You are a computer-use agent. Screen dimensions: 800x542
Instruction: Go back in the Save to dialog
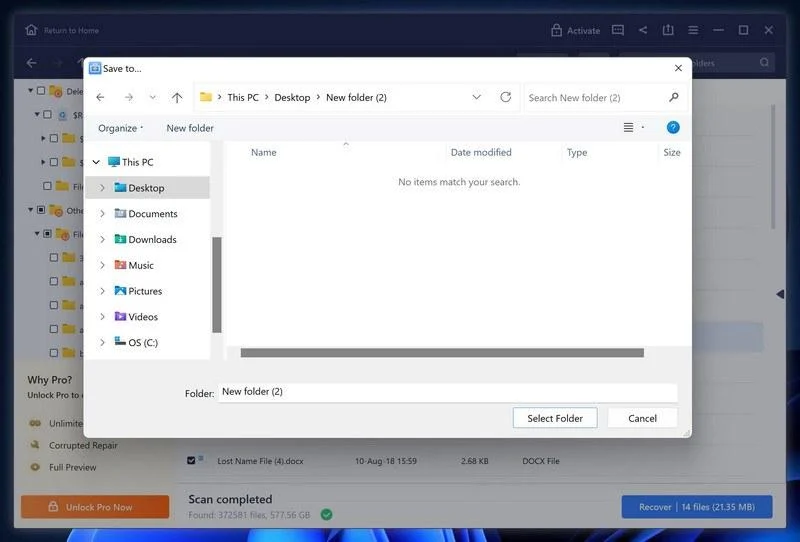(101, 97)
